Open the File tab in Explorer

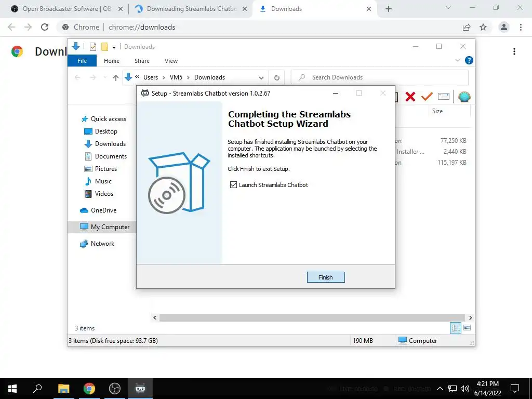[82, 61]
